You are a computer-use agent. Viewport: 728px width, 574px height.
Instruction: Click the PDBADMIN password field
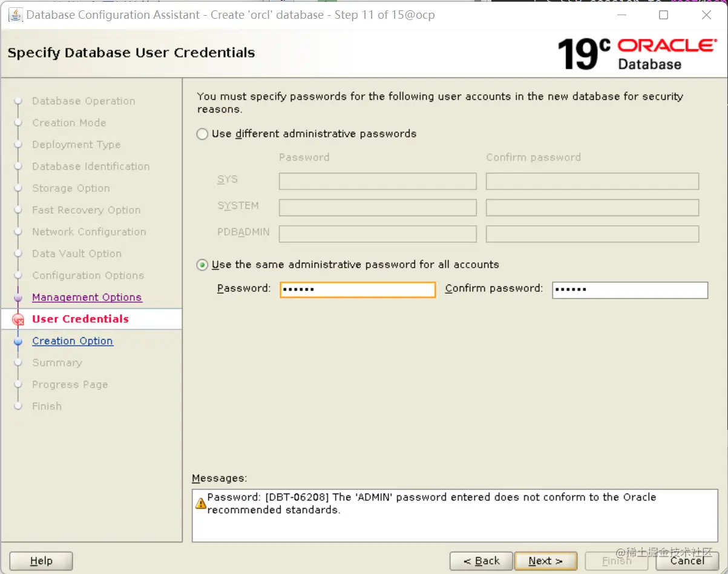pos(378,234)
